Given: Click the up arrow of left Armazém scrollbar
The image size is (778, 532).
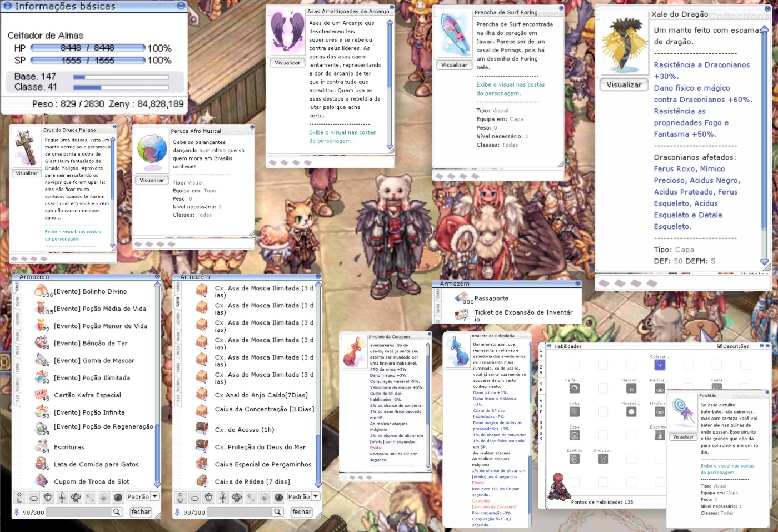Looking at the screenshot, I should coord(157,285).
